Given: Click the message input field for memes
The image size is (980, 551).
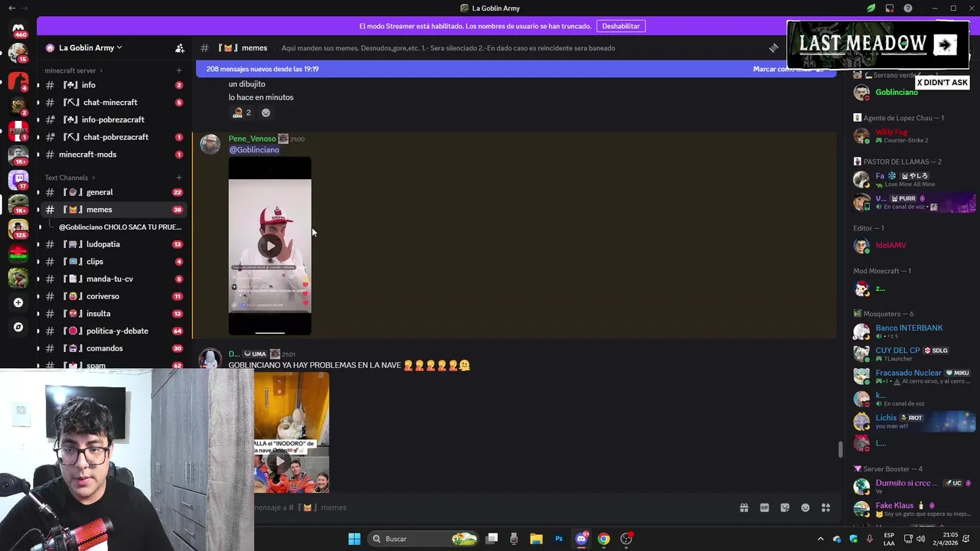Looking at the screenshot, I should (490, 507).
